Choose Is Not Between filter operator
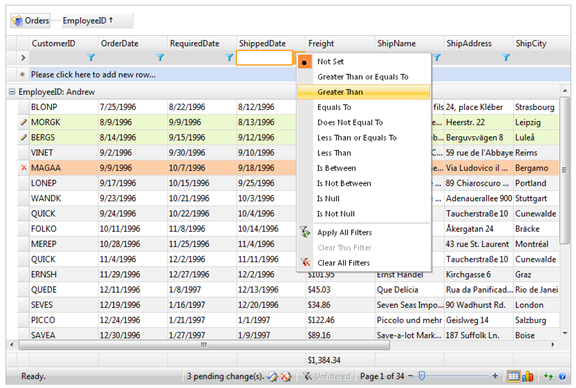Image resolution: width=576 pixels, height=388 pixels. (363, 183)
